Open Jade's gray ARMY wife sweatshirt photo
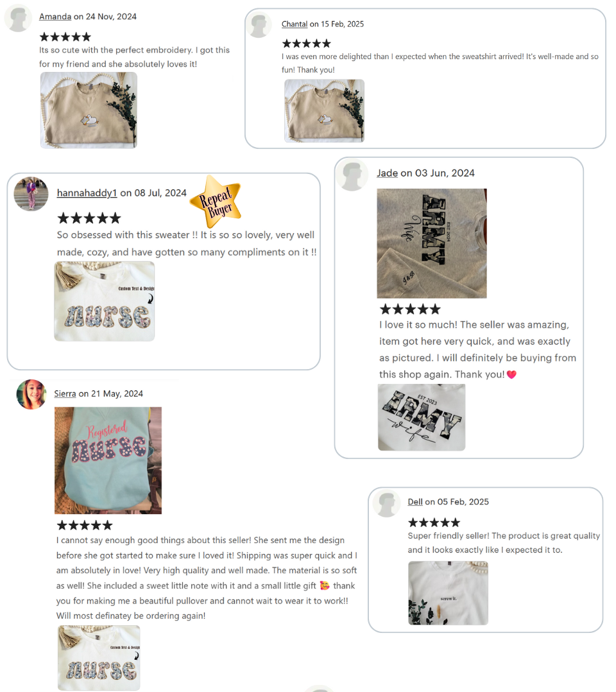 pos(432,244)
